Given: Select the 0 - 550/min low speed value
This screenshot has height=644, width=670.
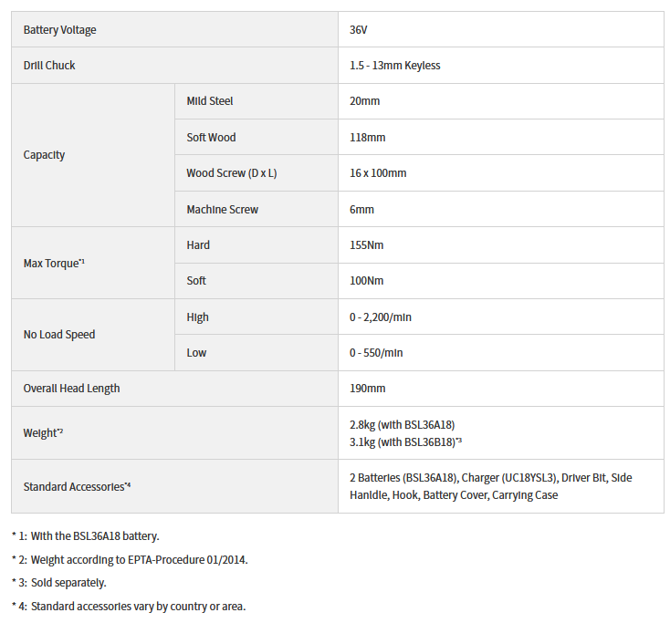Looking at the screenshot, I should 376,353.
